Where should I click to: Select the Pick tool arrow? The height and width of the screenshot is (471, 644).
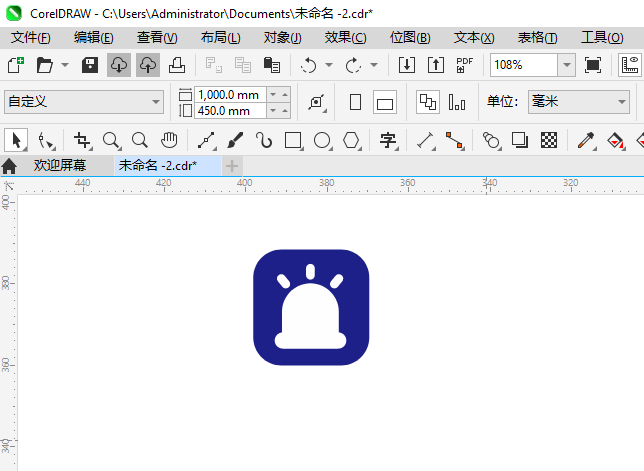[16, 140]
